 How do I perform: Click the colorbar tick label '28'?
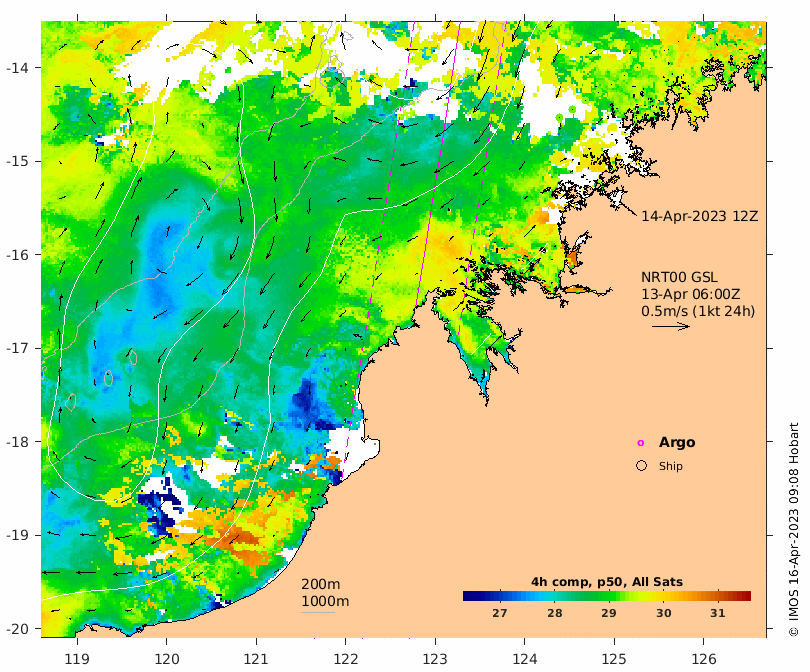[554, 613]
